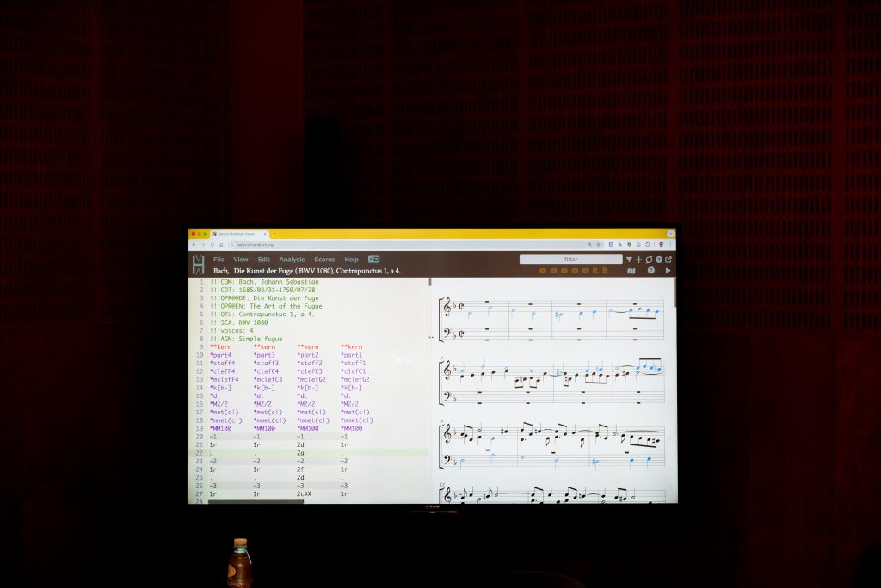Click the export external-link icon
This screenshot has width=881, height=588.
tap(668, 260)
